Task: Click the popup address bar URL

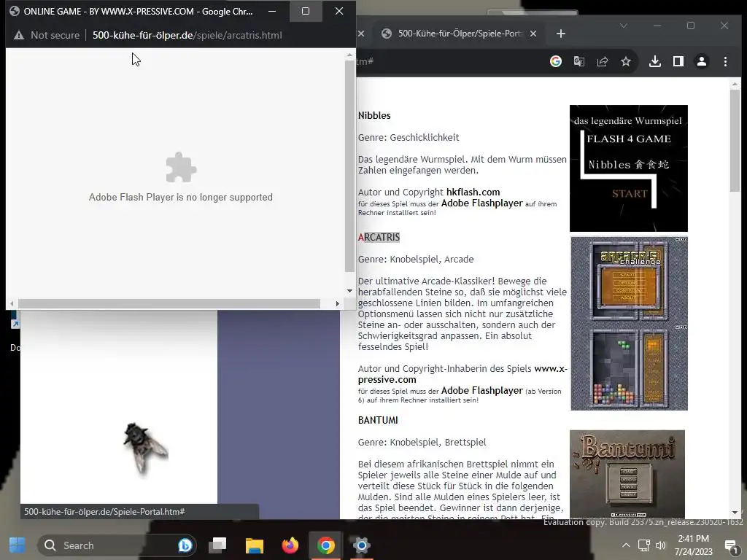Action: tap(187, 35)
